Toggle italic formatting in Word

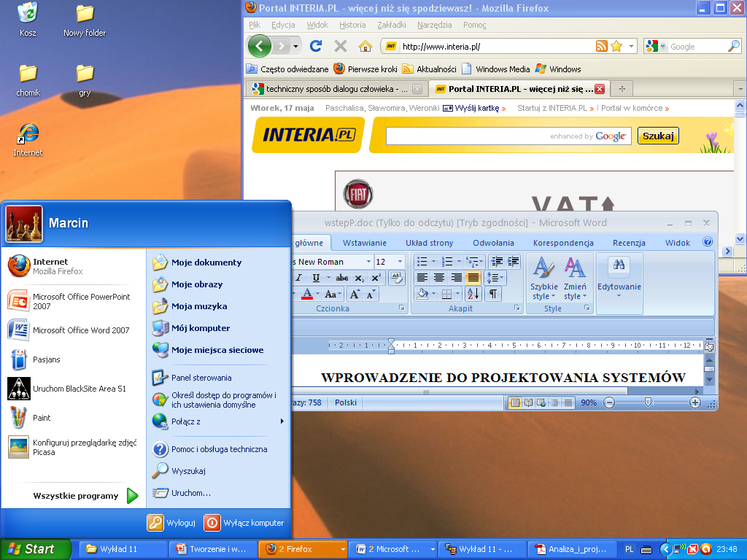coord(299,278)
